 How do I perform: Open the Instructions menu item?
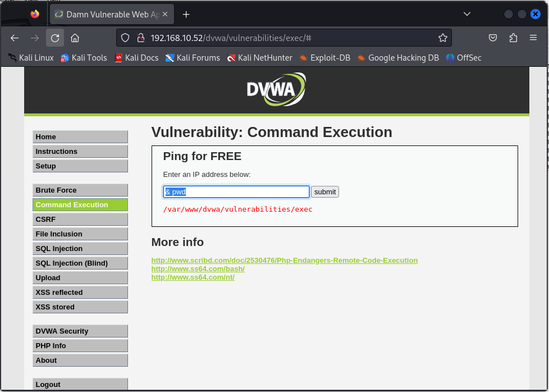[80, 151]
